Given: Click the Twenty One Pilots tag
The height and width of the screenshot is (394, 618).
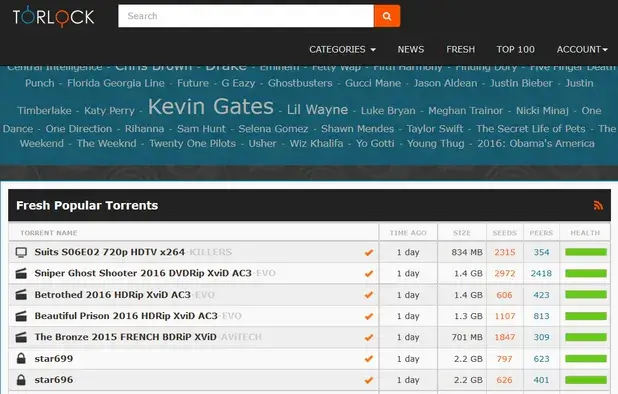Looking at the screenshot, I should [192, 143].
